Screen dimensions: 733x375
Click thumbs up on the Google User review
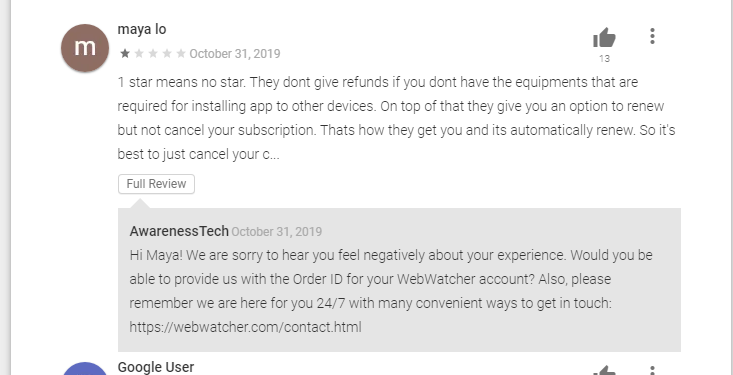[604, 370]
